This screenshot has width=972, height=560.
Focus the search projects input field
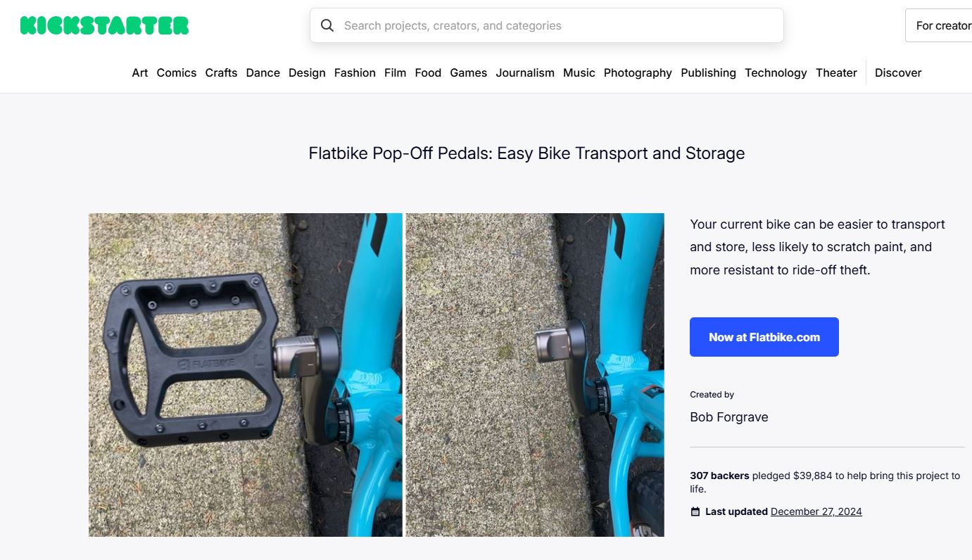coord(556,26)
